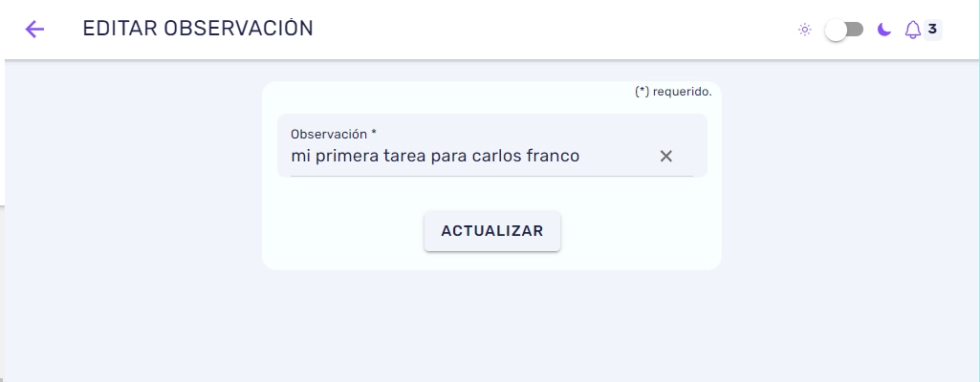
Task: Go back using the purple arrow
Action: coord(34,30)
